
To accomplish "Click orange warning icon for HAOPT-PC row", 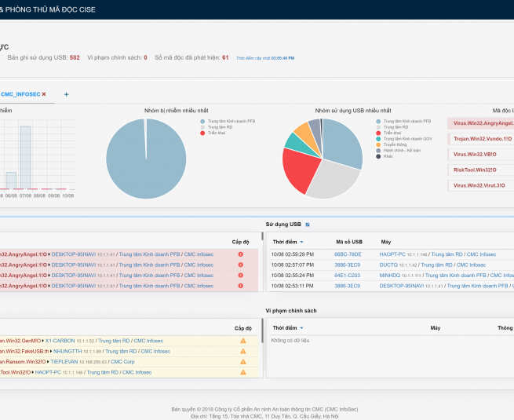I will coord(243,372).
